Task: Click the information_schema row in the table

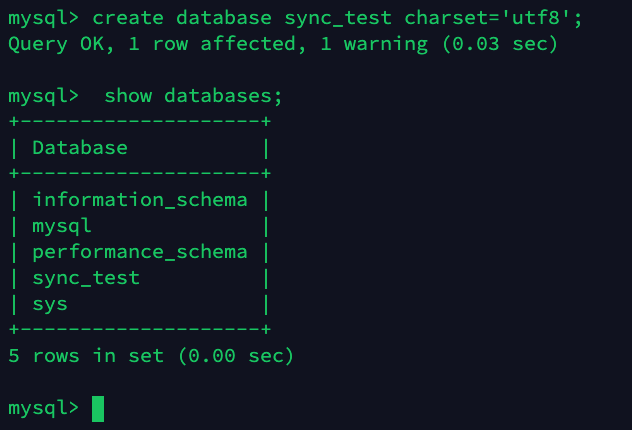Action: (139, 199)
